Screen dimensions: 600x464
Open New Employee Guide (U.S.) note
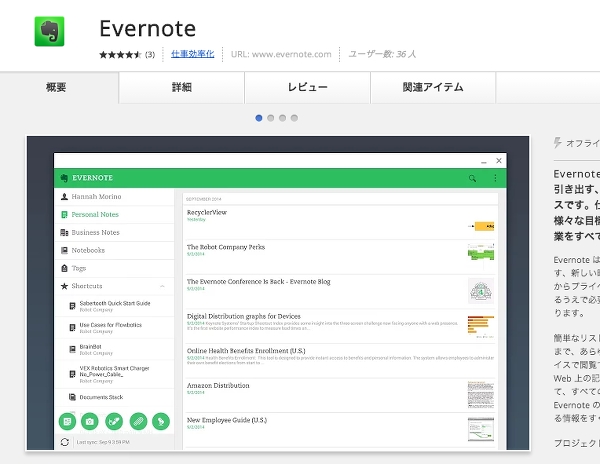(x=340, y=430)
